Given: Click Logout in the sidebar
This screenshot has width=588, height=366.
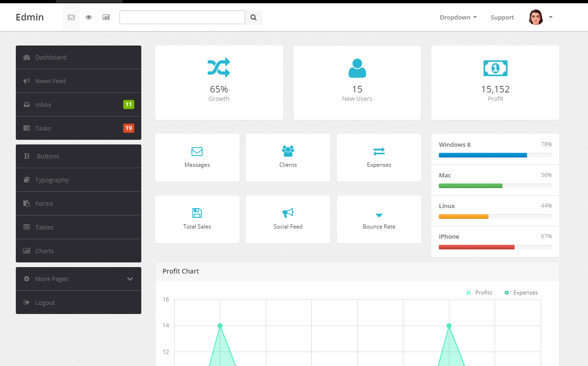Looking at the screenshot, I should (x=79, y=302).
